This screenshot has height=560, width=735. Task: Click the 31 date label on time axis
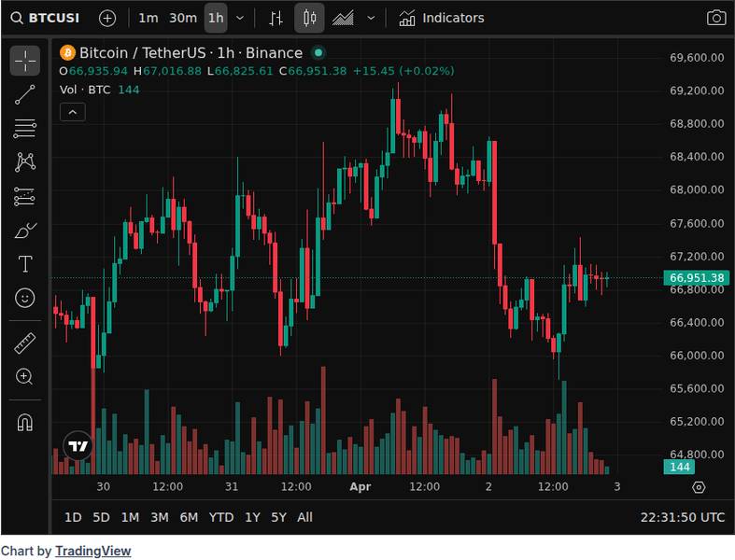click(232, 487)
